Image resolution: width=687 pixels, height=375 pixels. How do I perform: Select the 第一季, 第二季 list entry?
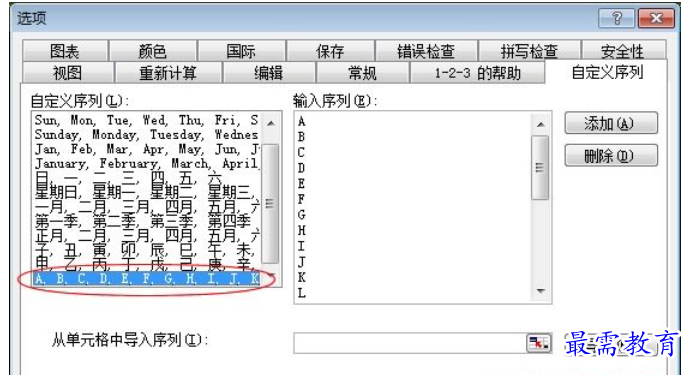tap(147, 220)
